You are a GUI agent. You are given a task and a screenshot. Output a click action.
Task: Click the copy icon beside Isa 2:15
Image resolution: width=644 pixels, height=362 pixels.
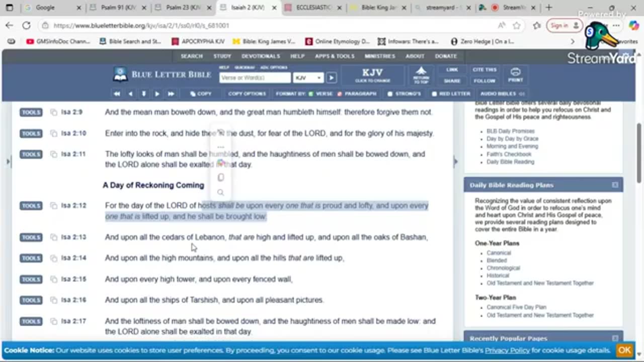coord(54,279)
